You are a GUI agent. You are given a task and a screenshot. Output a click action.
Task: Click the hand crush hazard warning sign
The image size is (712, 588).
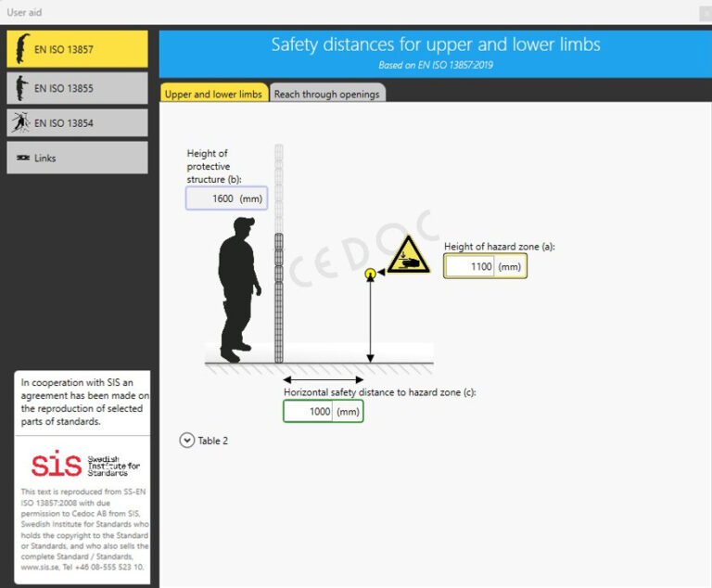pyautogui.click(x=409, y=254)
